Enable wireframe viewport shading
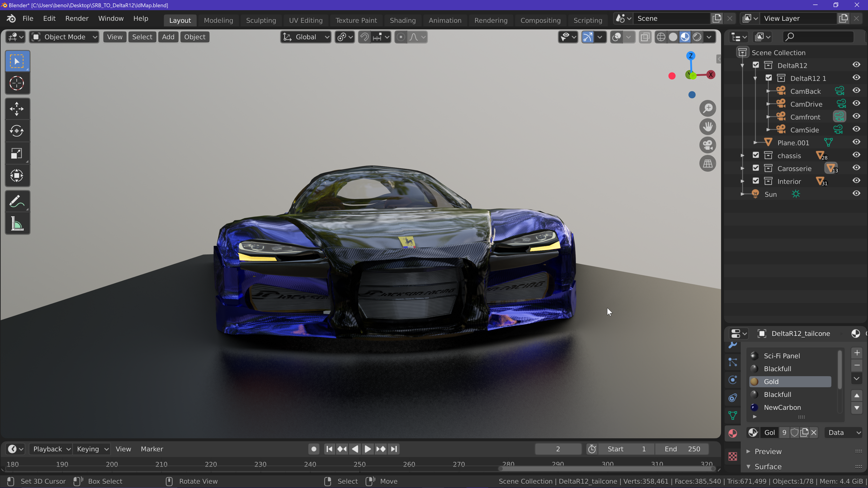Image resolution: width=868 pixels, height=488 pixels. [x=661, y=37]
